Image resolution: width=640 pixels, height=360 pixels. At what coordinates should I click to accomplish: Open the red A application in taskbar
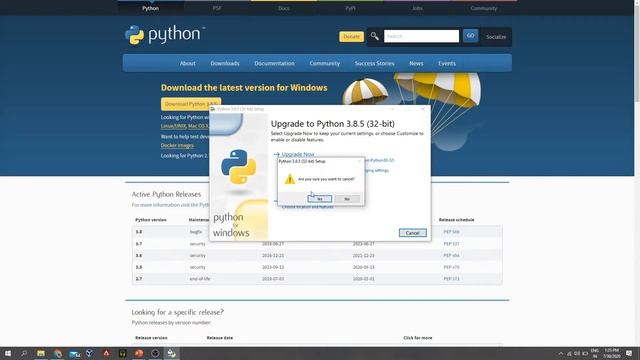tap(106, 353)
